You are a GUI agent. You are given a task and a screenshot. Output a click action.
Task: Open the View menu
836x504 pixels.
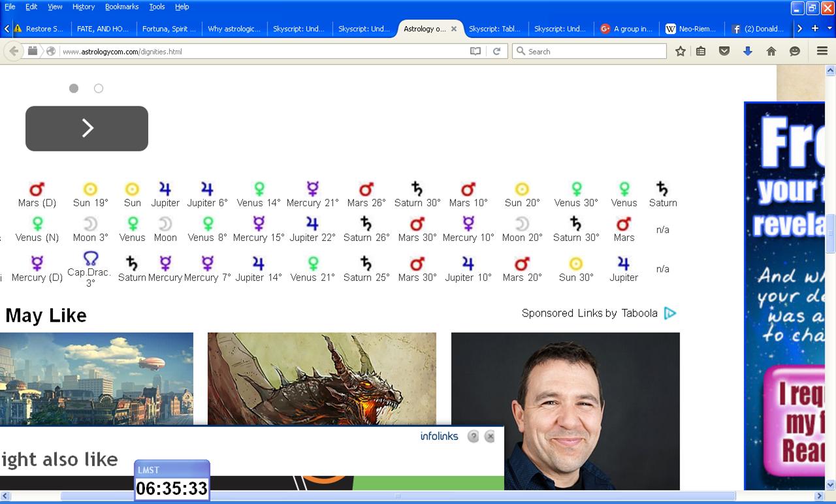(x=55, y=7)
